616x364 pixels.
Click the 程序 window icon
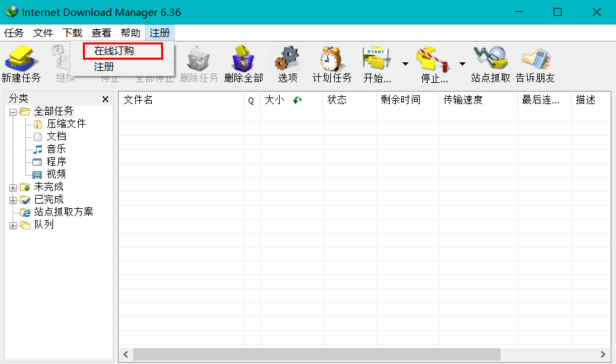coord(37,162)
